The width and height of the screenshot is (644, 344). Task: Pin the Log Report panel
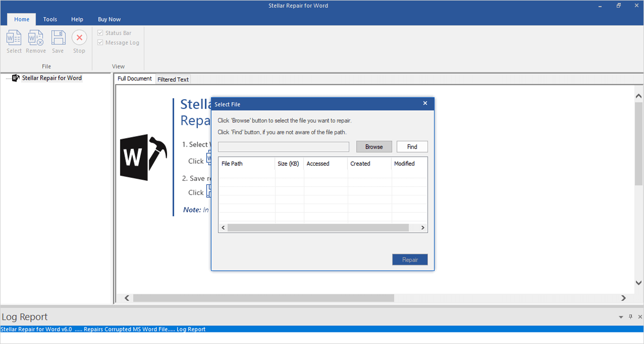(630, 316)
